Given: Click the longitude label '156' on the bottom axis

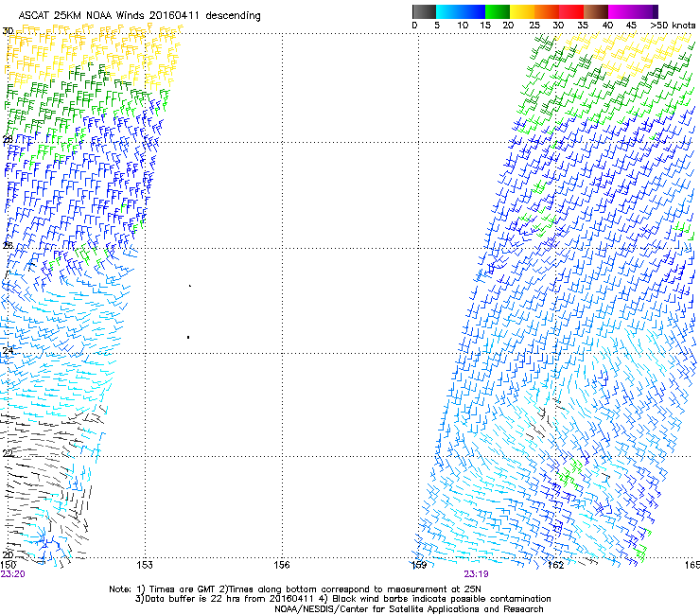Looking at the screenshot, I should [282, 565].
